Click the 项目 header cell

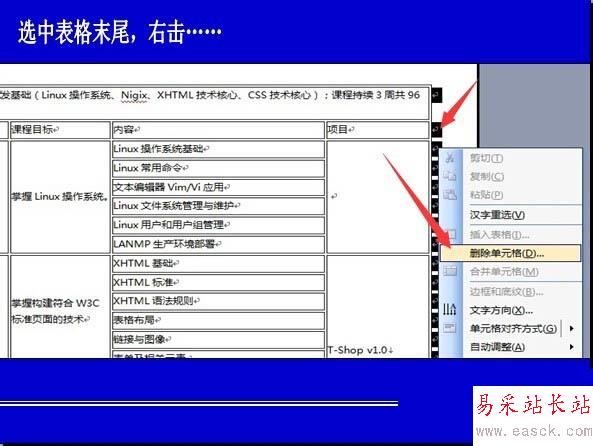[x=377, y=130]
